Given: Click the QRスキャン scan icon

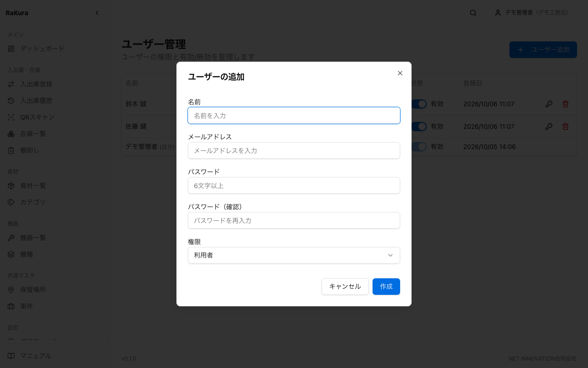Looking at the screenshot, I should point(11,117).
